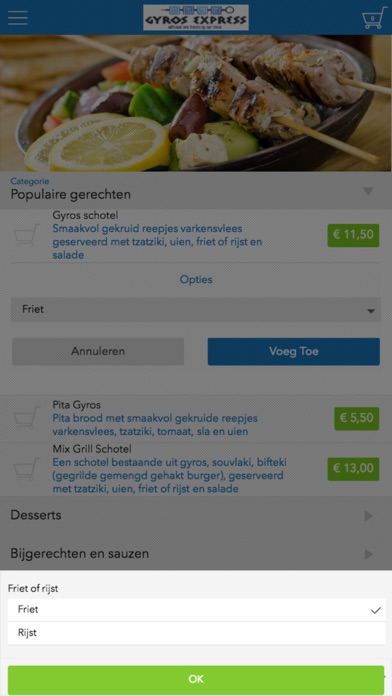
Task: Click the souvlaki banner photo
Action: [196, 103]
